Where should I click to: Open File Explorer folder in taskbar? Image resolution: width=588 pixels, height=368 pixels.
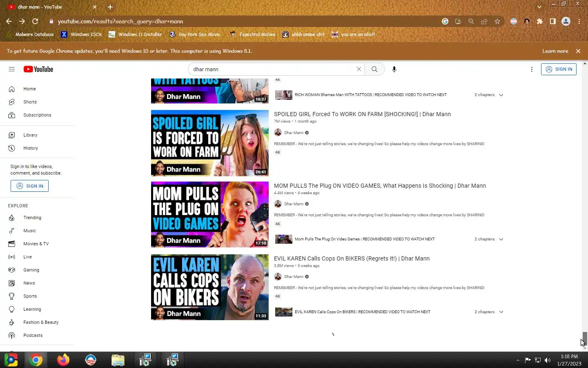(x=118, y=360)
